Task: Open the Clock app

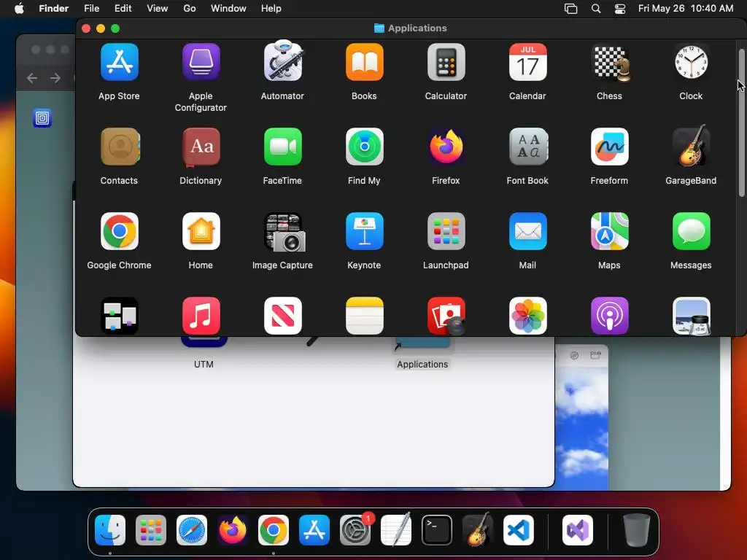Action: [x=692, y=63]
